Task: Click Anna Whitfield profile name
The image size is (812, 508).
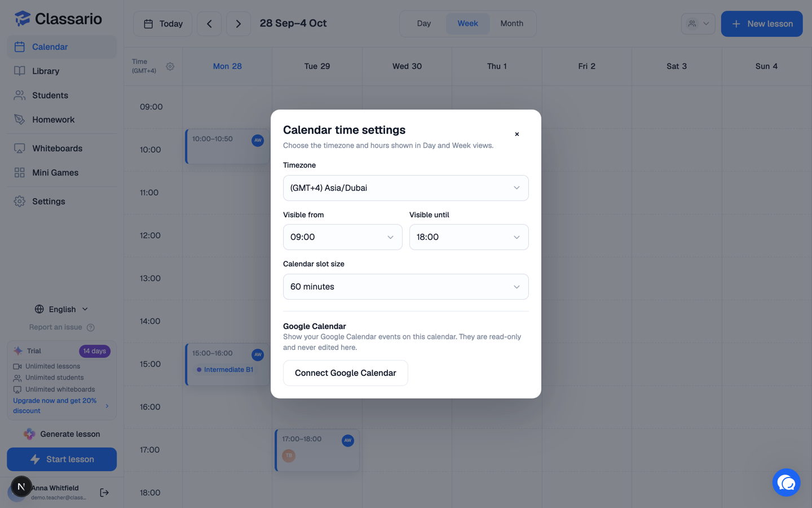Action: (55, 488)
